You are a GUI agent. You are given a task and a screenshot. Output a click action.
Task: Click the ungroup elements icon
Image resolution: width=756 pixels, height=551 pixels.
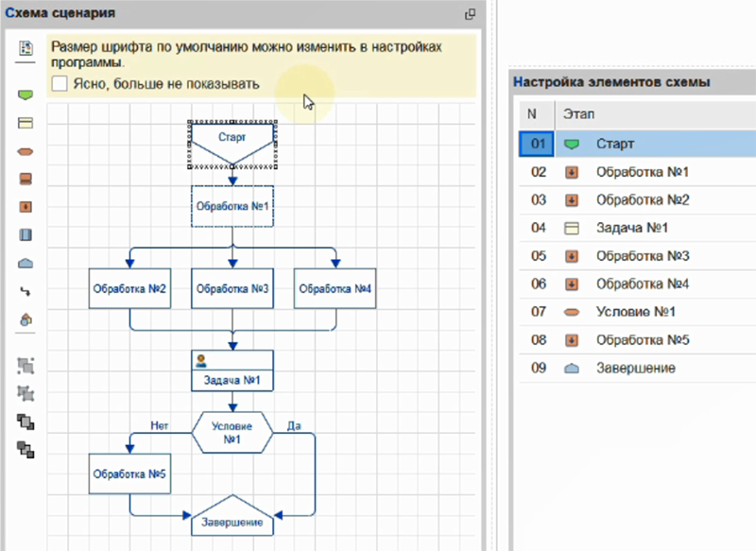click(x=26, y=394)
